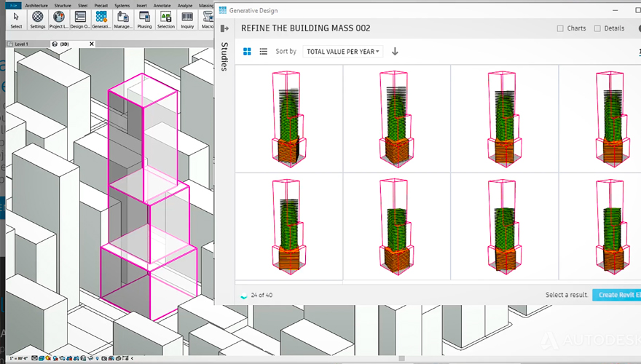Switch results to grid view
641x364 pixels.
(x=247, y=52)
